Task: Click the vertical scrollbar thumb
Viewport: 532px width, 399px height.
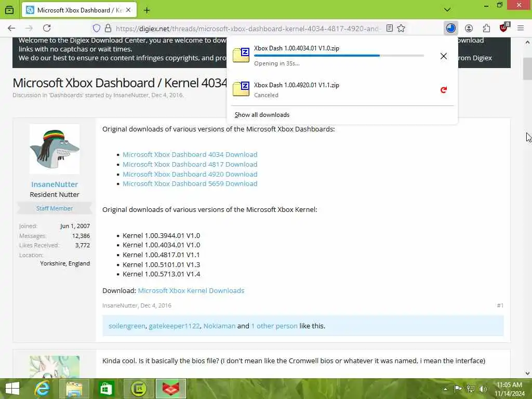Action: click(527, 69)
